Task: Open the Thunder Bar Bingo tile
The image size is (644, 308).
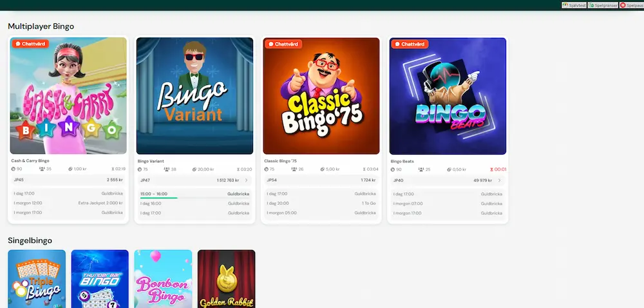Action: click(x=100, y=279)
